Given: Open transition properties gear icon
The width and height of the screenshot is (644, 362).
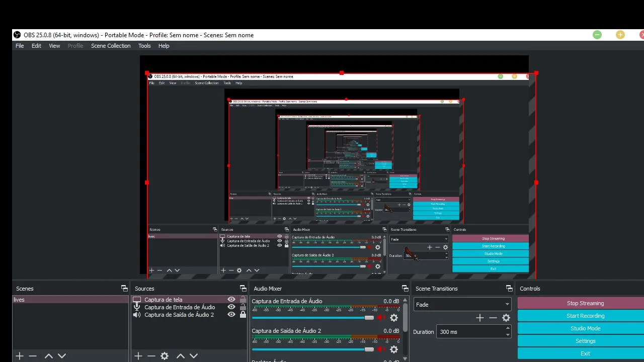Looking at the screenshot, I should (506, 318).
